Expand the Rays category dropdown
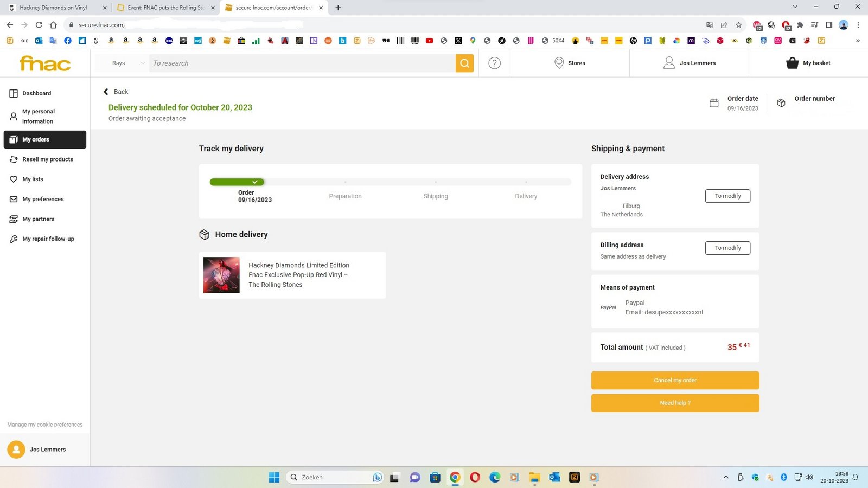Viewport: 868px width, 488px height. (x=129, y=63)
